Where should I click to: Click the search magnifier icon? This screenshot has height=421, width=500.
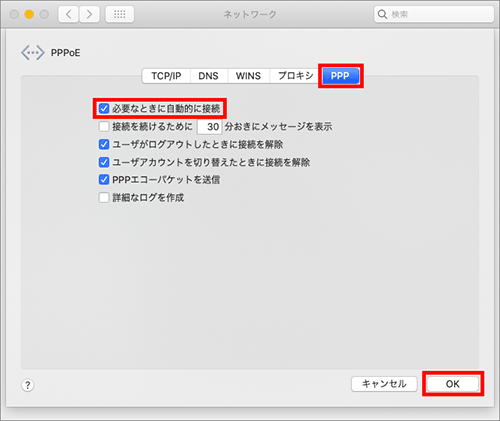(382, 14)
